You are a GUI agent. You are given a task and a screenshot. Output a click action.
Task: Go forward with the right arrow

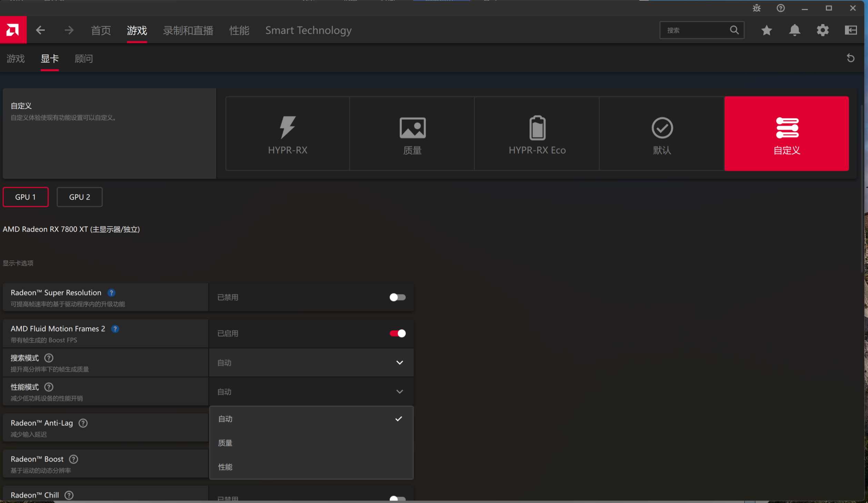(x=69, y=30)
